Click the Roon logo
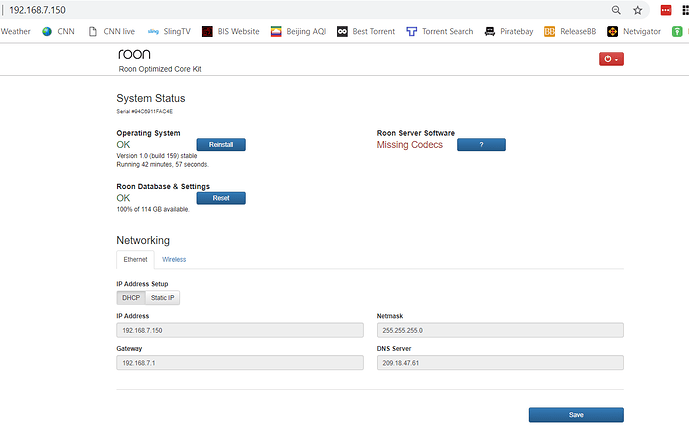This screenshot has height=439, width=689. (x=134, y=54)
